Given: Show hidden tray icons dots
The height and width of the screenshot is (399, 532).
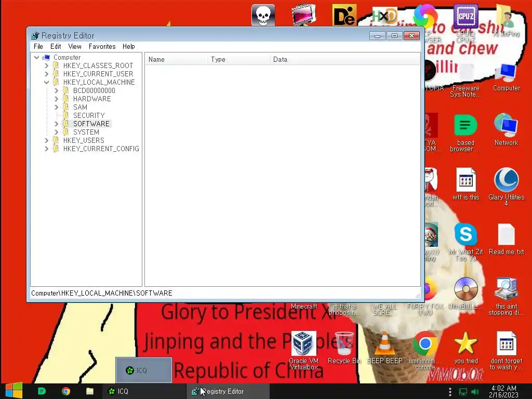Looking at the screenshot, I should (x=450, y=392).
